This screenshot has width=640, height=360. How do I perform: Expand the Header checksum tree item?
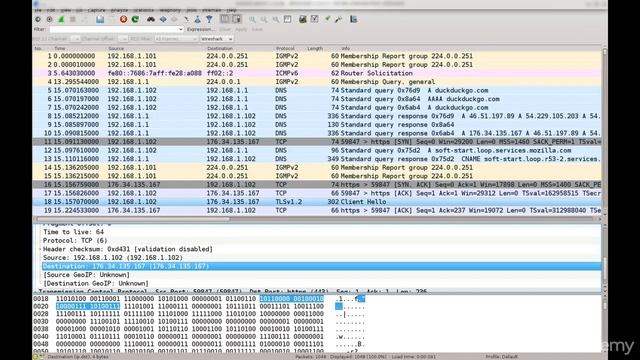click(x=40, y=249)
